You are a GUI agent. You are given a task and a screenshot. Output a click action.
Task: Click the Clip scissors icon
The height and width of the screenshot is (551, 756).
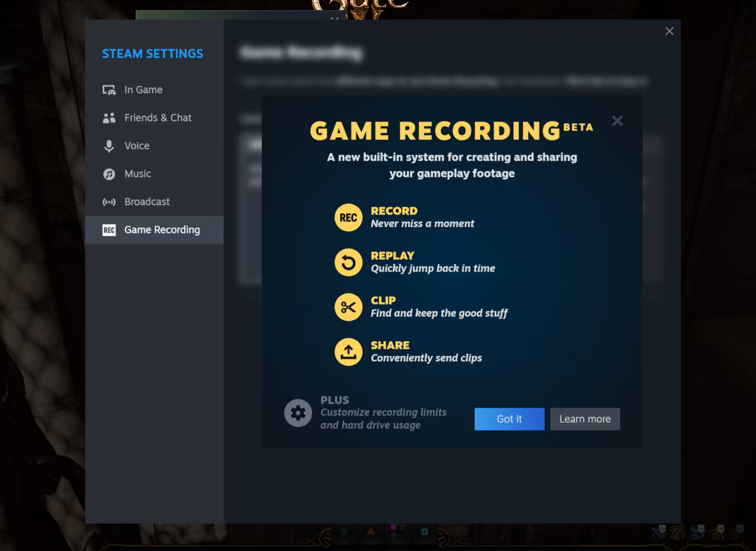tap(348, 307)
